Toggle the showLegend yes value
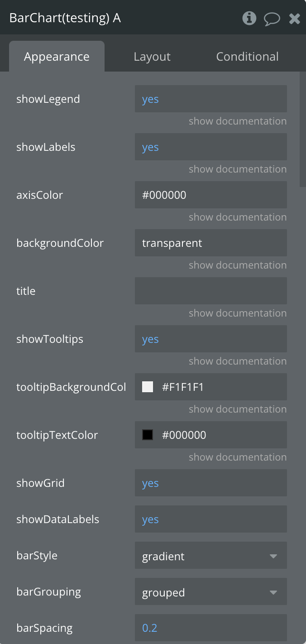Image resolution: width=306 pixels, height=644 pixels. tap(151, 99)
